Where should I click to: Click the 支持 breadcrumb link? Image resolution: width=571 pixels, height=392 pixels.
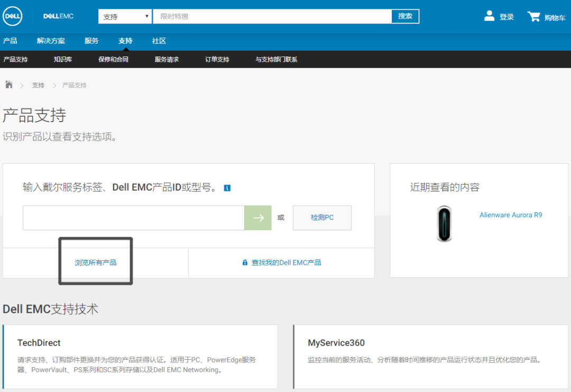pyautogui.click(x=38, y=85)
